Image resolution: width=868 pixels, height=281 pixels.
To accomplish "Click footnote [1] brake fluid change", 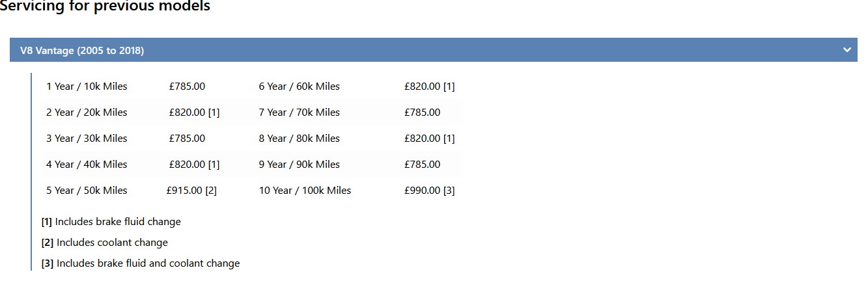I will coord(111,222).
